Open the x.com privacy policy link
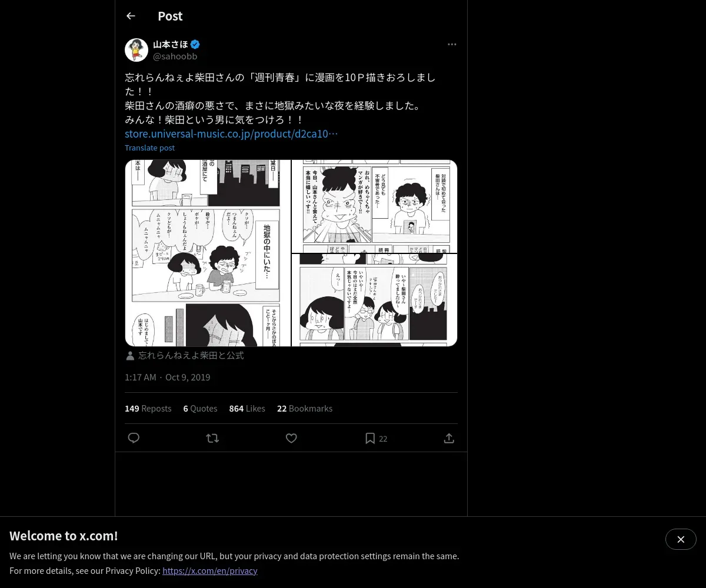Viewport: 706px width, 588px height. pos(210,570)
